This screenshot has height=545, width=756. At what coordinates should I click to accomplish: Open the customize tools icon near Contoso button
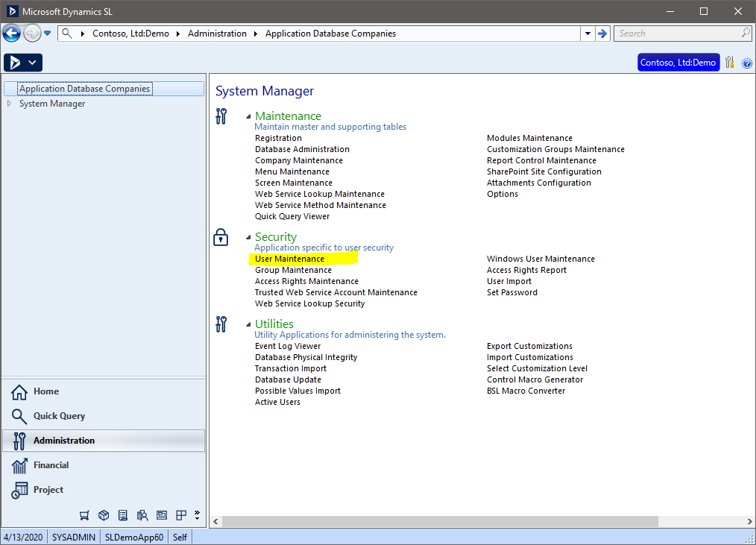point(729,63)
